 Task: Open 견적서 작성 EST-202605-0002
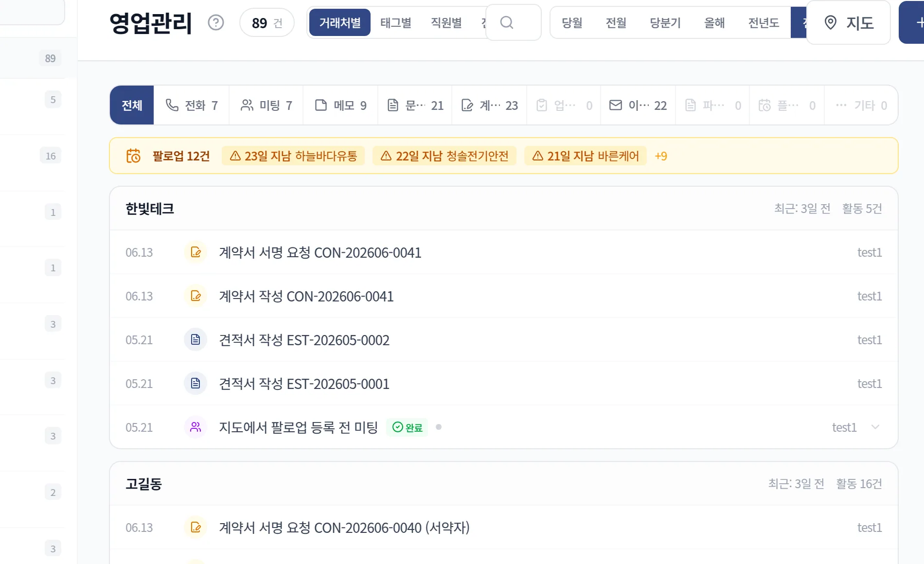[504, 340]
